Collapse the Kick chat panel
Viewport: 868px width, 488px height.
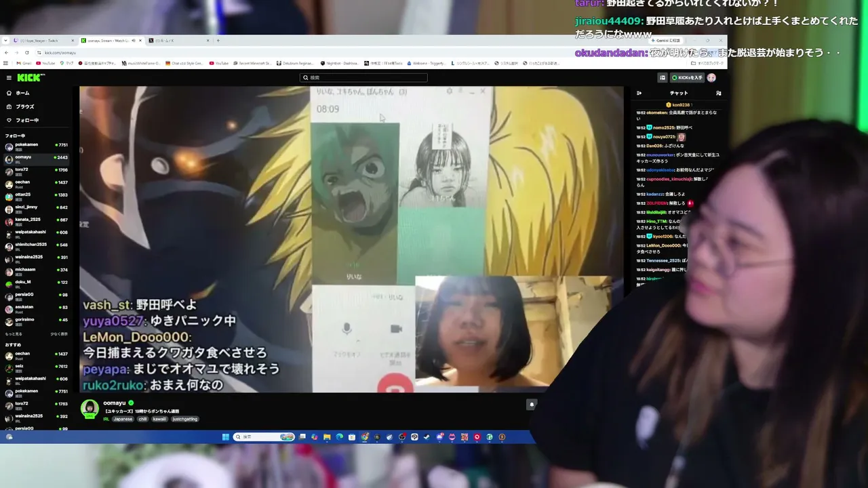639,93
